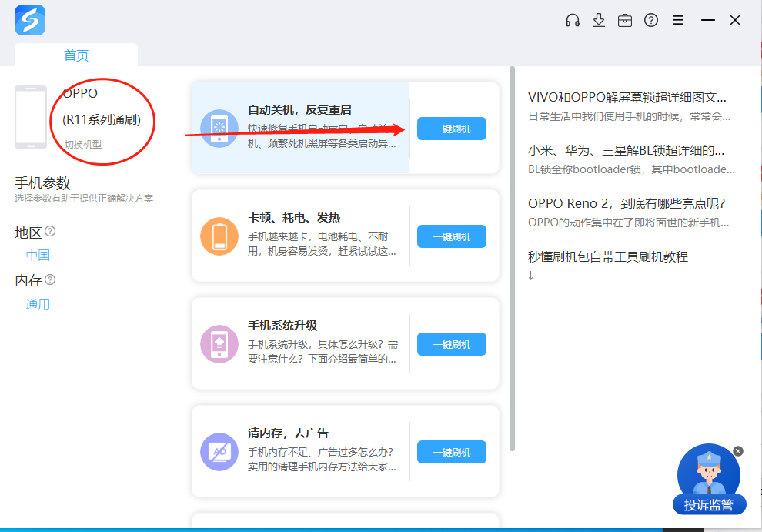Viewport: 762px width, 532px height.
Task: Click the orange battery lag icon
Action: (x=219, y=236)
